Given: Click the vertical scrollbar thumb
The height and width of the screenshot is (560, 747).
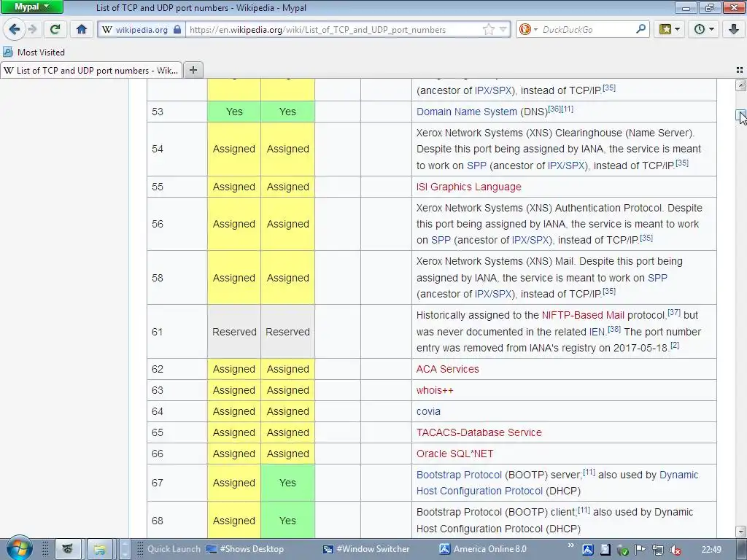Looking at the screenshot, I should coord(740,115).
